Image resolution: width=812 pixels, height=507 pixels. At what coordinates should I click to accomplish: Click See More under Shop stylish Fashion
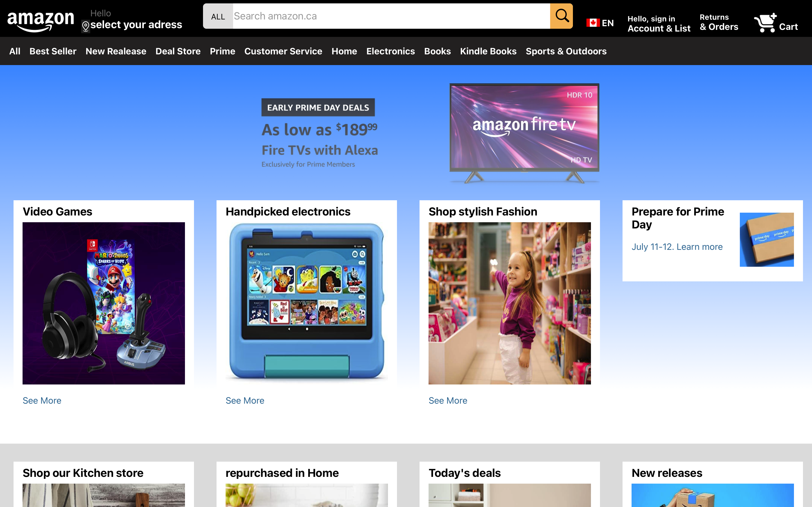pyautogui.click(x=448, y=400)
